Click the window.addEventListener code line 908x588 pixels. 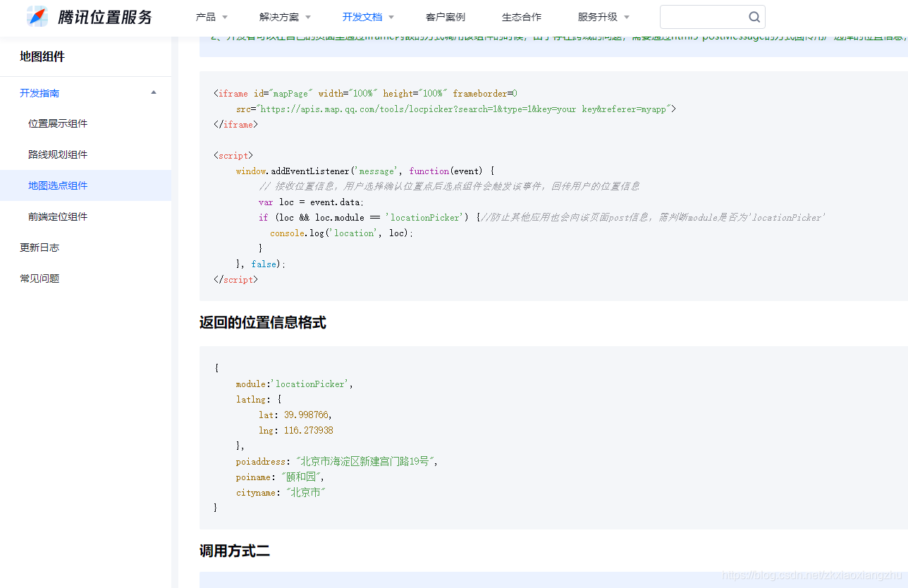(365, 171)
